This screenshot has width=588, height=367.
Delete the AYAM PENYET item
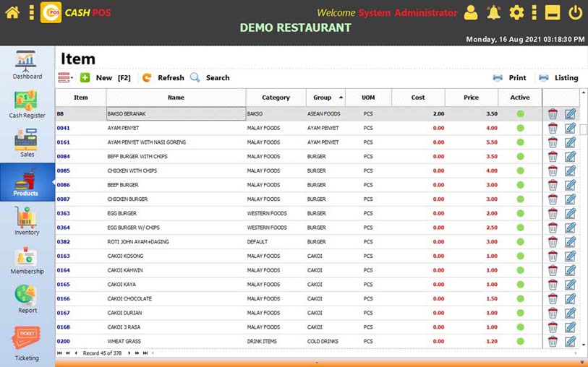tap(553, 128)
